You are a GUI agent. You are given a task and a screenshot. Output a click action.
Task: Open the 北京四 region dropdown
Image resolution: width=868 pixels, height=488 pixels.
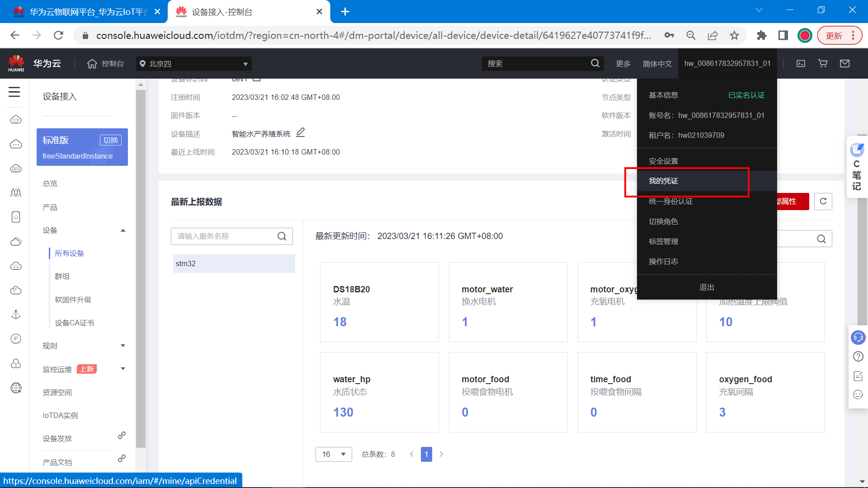193,64
